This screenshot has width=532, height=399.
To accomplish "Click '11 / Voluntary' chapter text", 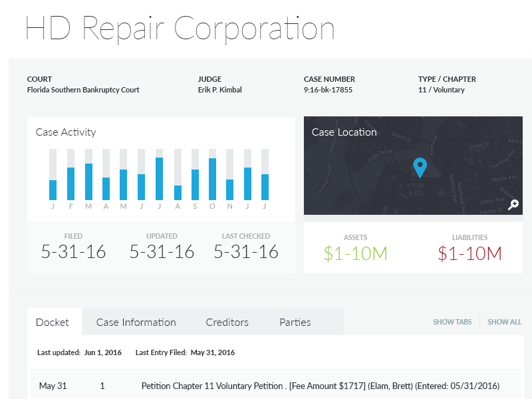I will pos(442,90).
